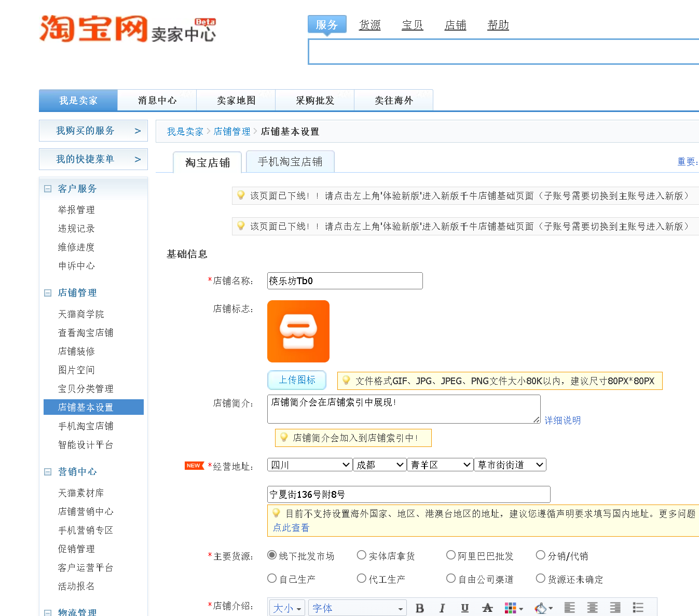Select 货源还未确定 radio option
699x616 pixels.
click(541, 578)
